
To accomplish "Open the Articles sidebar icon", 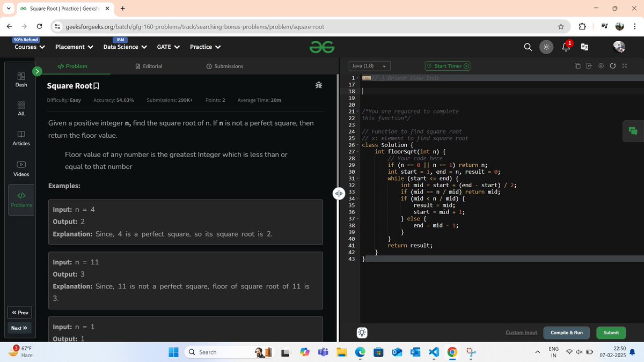I will tap(21, 138).
